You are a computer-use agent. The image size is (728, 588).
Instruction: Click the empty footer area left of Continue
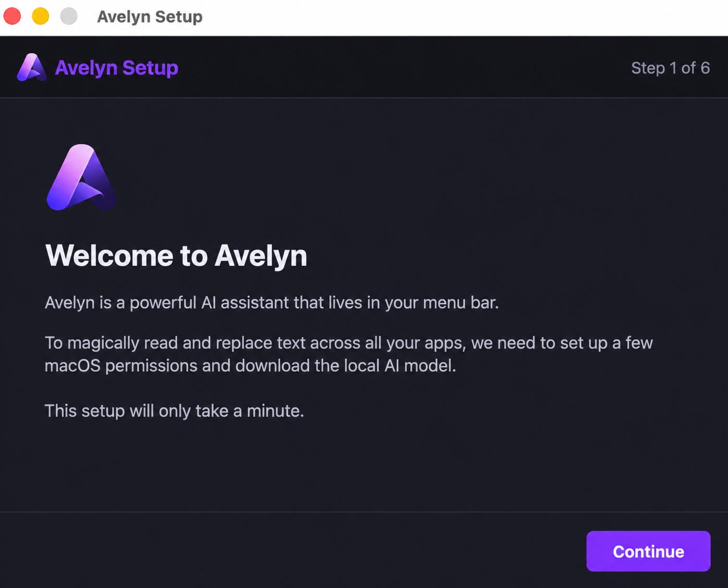click(292, 550)
